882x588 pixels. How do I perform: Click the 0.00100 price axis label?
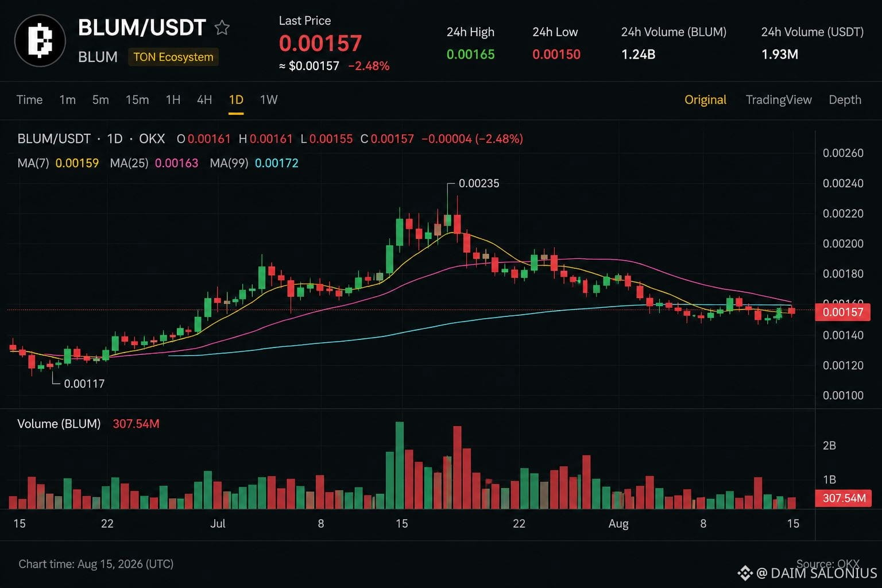(843, 395)
